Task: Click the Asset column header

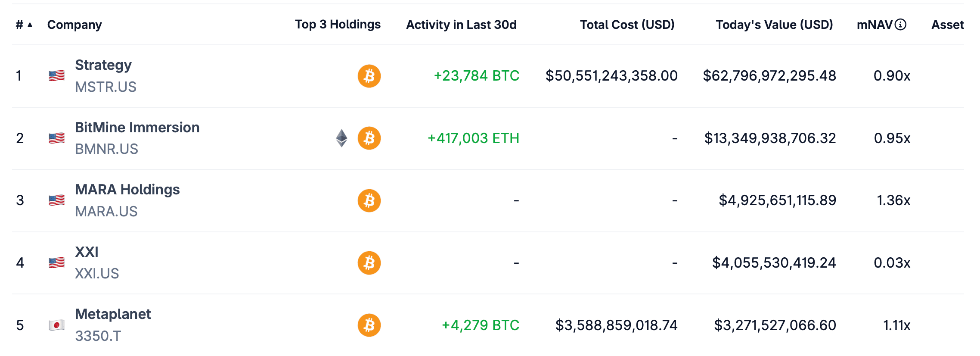Action: pyautogui.click(x=947, y=25)
